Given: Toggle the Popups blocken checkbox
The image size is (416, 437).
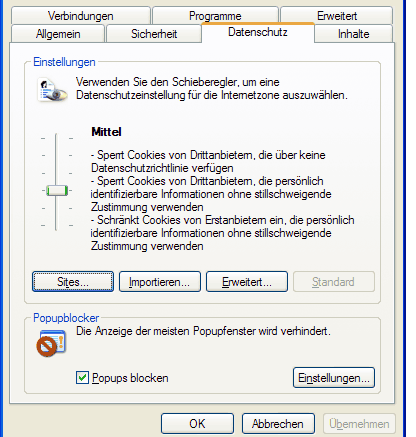Looking at the screenshot, I should point(82,378).
